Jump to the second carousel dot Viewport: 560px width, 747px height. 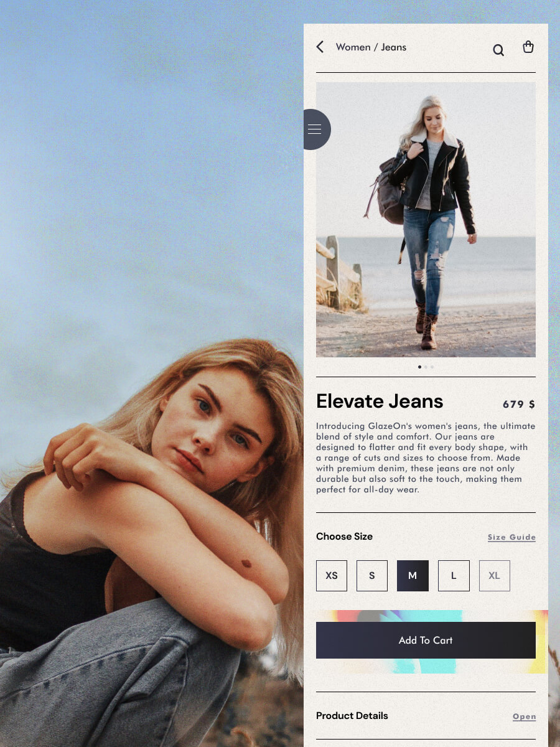click(426, 367)
